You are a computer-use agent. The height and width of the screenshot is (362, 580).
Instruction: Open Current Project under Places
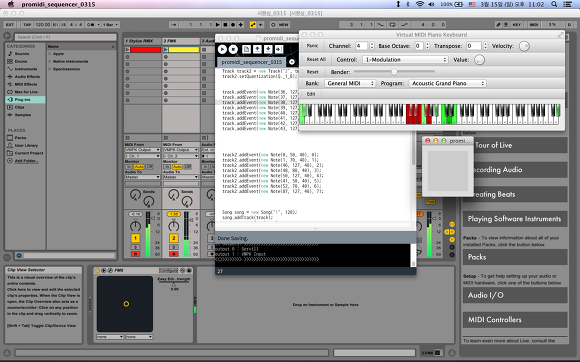click(x=25, y=153)
